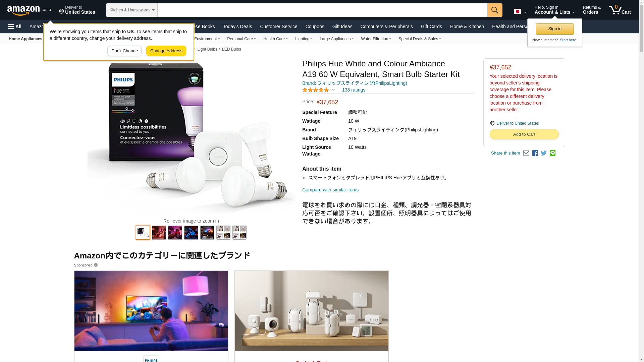
Task: Share item on Twitter icon
Action: [x=544, y=153]
